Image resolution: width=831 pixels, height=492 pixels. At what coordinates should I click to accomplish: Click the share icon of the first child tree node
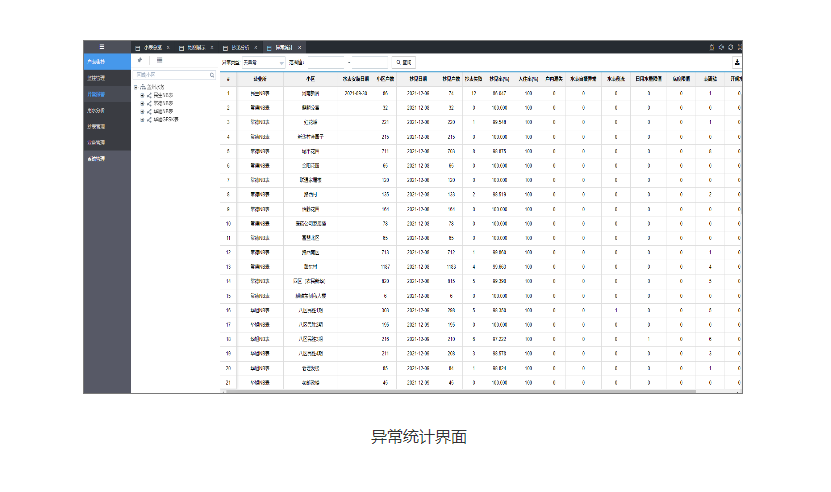pyautogui.click(x=149, y=95)
